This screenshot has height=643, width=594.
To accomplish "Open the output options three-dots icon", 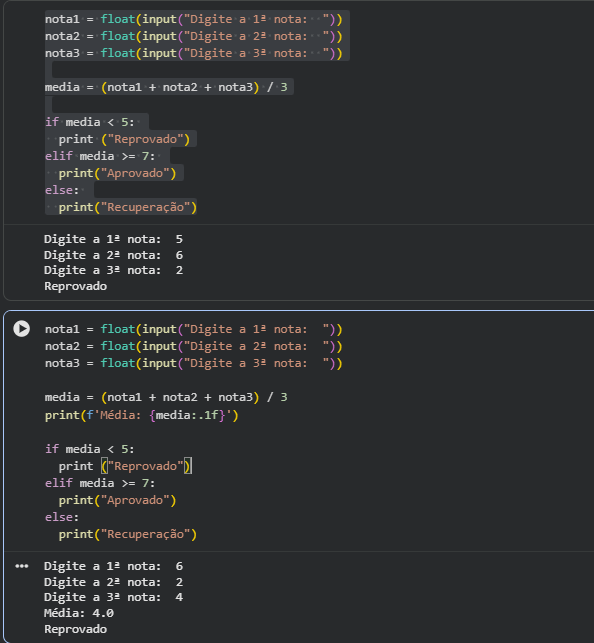I will click(x=21, y=566).
